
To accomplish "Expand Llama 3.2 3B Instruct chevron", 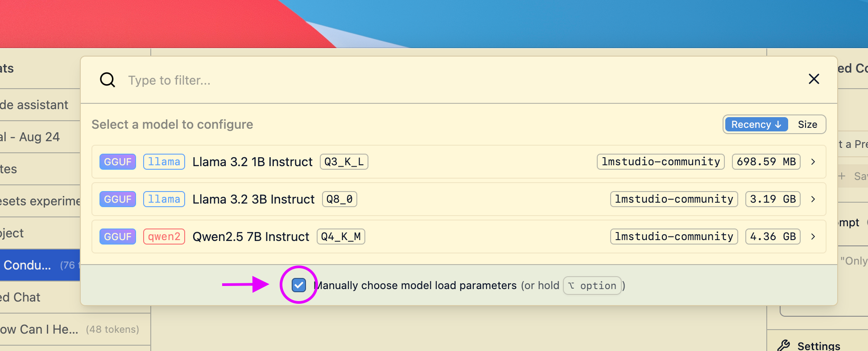I will click(x=813, y=199).
